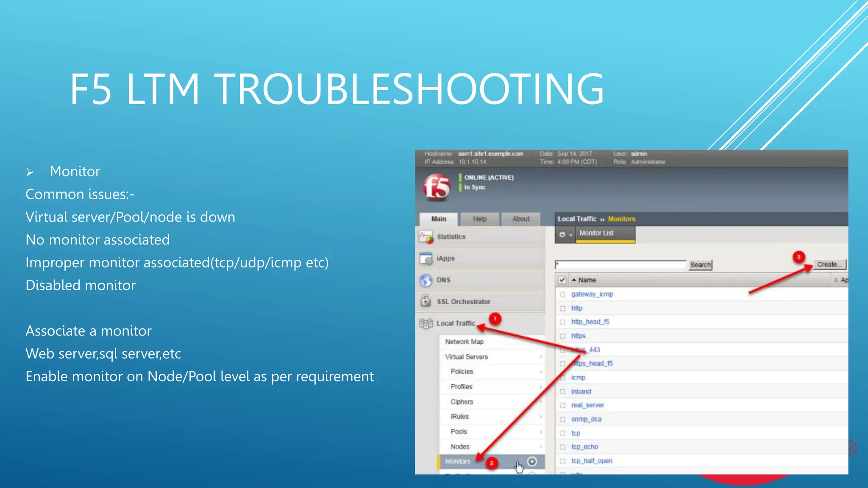868x488 pixels.
Task: Open the tcp_echo monitor link
Action: 584,446
